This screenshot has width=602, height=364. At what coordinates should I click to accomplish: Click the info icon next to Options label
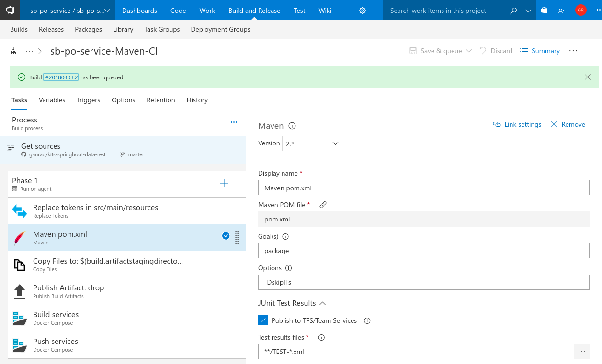[288, 268]
